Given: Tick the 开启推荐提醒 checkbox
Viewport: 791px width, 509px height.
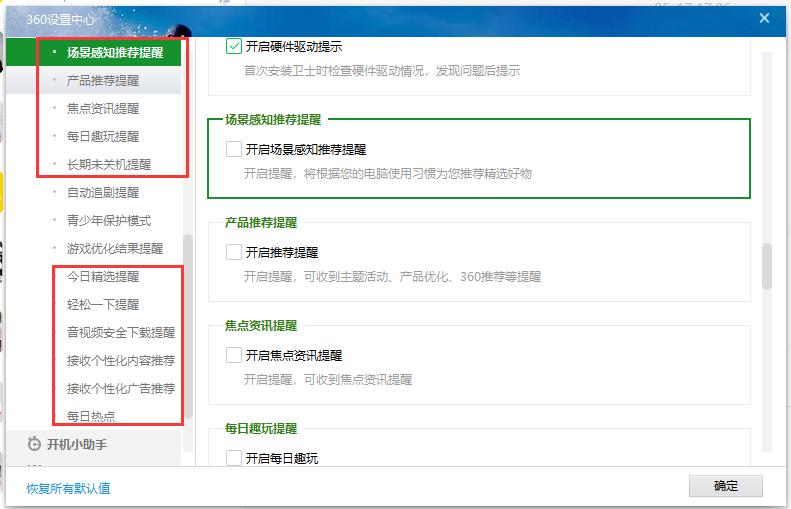Looking at the screenshot, I should [234, 252].
